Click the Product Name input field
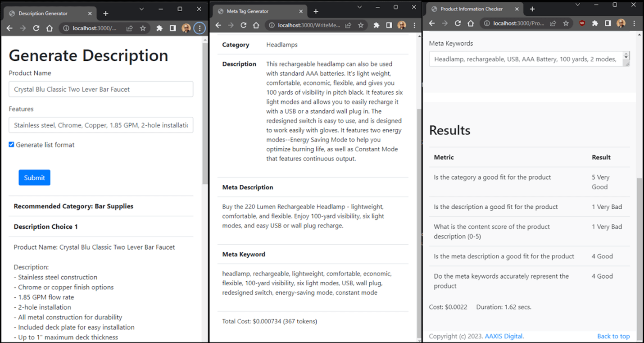Viewport: 644px width, 343px height. [101, 89]
